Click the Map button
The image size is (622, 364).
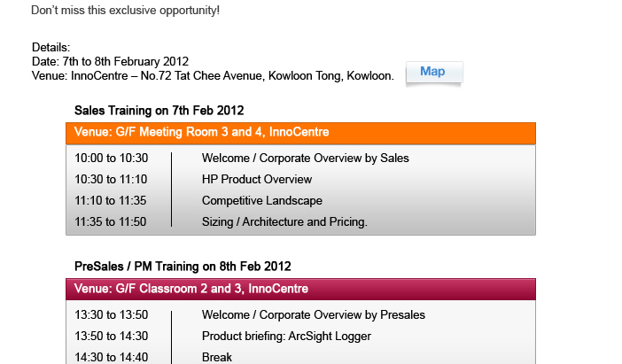pos(433,73)
